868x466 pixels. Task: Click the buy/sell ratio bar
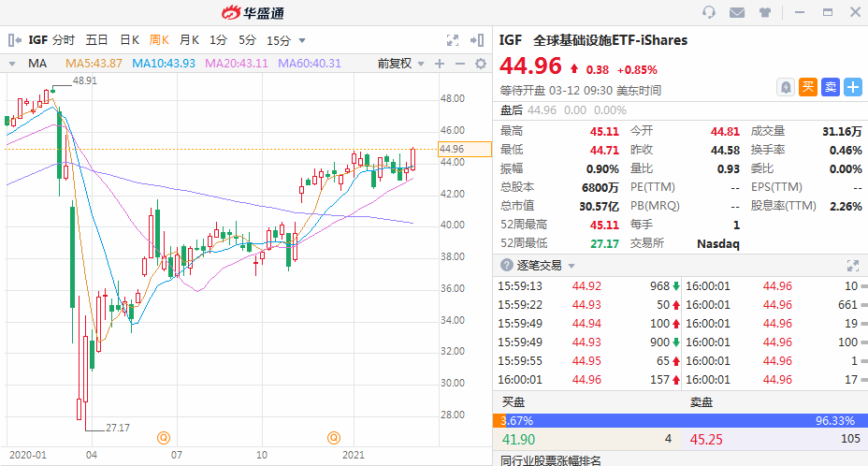coord(680,420)
